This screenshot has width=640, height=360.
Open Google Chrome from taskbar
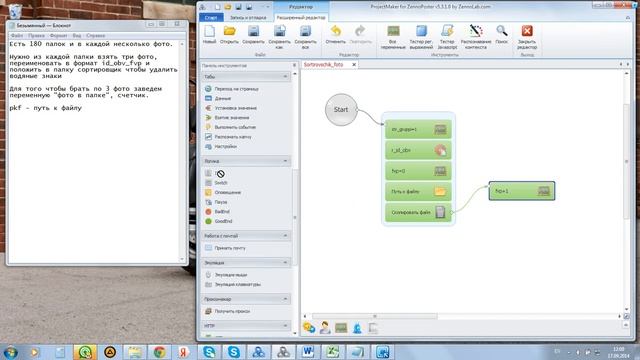pyautogui.click(x=160, y=352)
